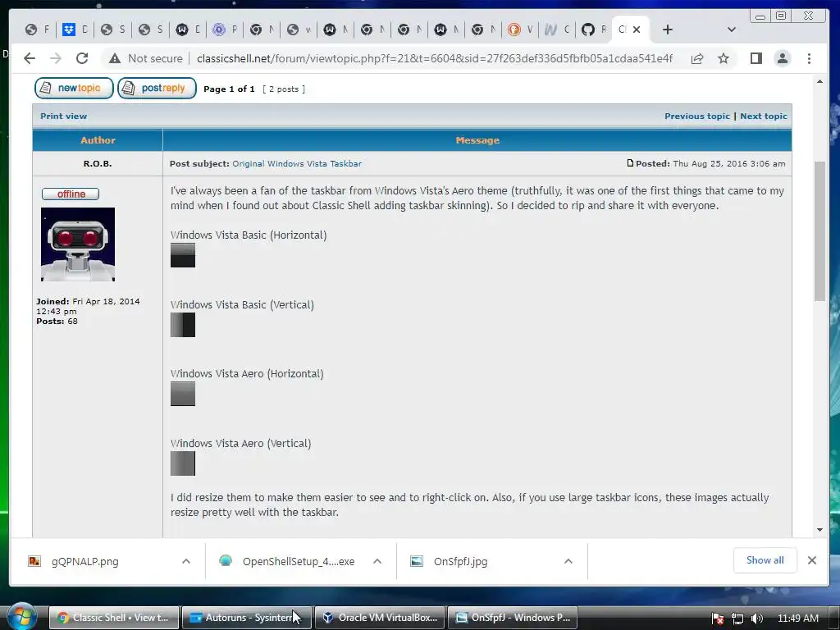Click the browser forward arrow
The image size is (840, 630).
click(x=56, y=58)
